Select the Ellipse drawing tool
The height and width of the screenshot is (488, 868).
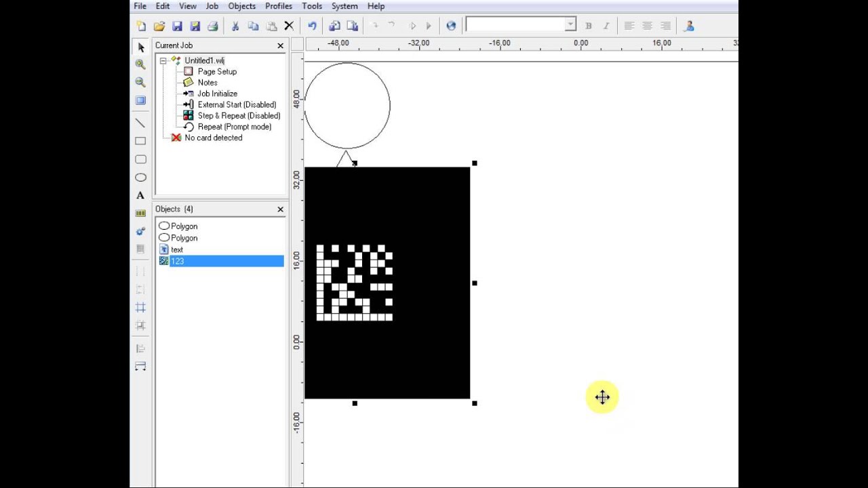(140, 178)
